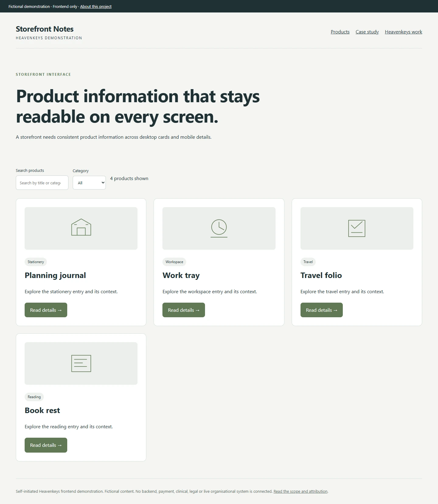Screen dimensions: 438x504
Task: Click "Explore the workspace entry and its context."
Action: [210, 292]
